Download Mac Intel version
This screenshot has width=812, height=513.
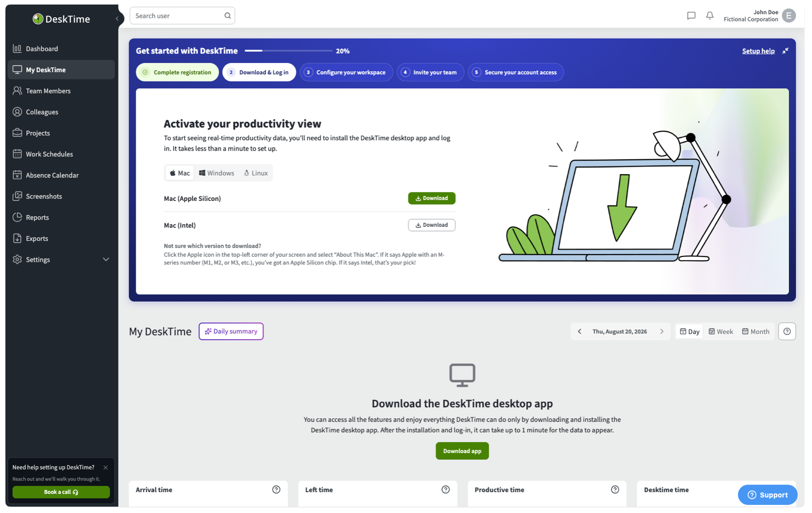pyautogui.click(x=431, y=225)
